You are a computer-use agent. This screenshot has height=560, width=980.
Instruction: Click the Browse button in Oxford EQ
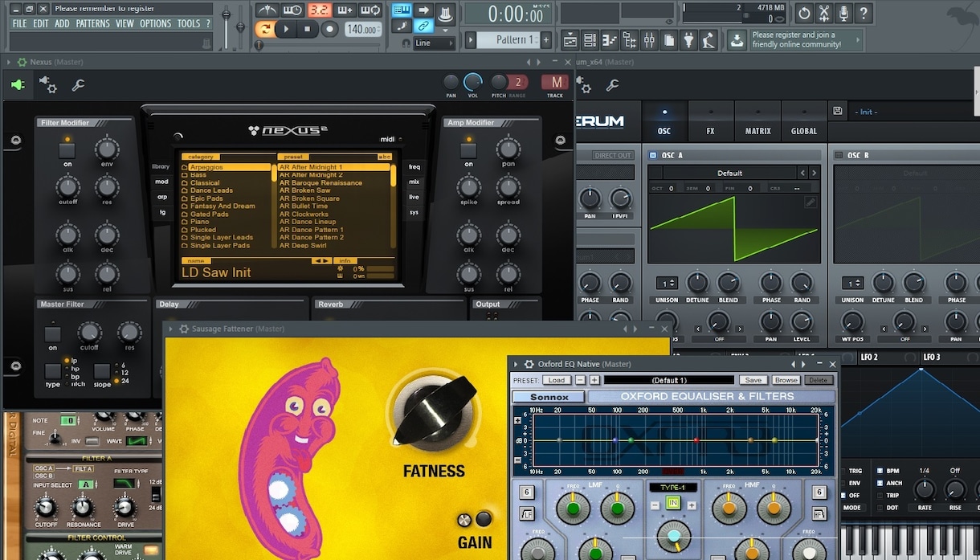(x=786, y=380)
